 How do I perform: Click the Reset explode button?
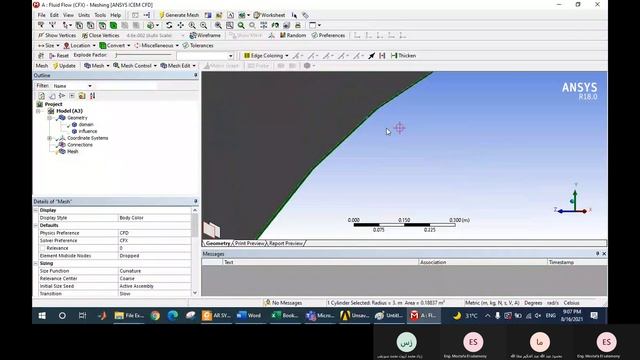[x=59, y=56]
